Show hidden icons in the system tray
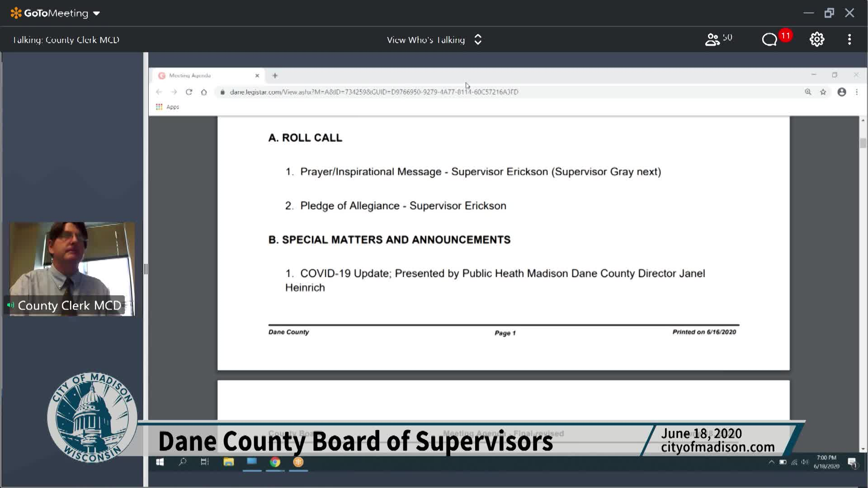This screenshot has height=488, width=868. point(772,462)
